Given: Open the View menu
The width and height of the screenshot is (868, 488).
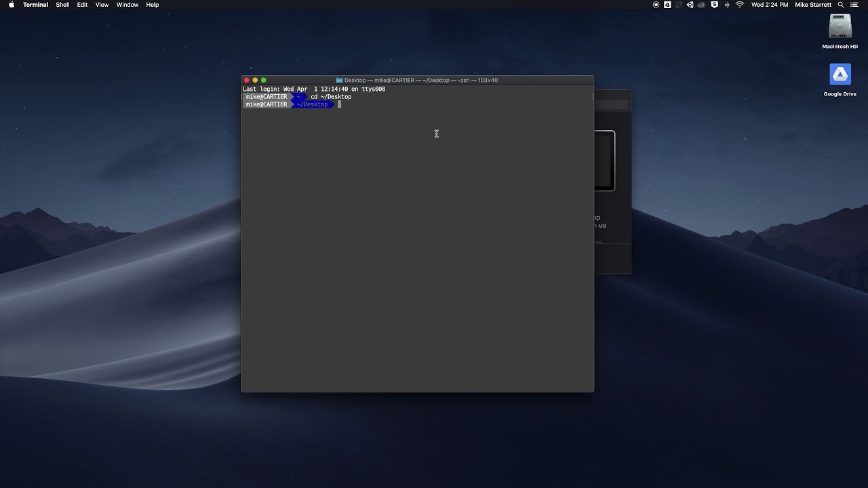Looking at the screenshot, I should pos(102,5).
